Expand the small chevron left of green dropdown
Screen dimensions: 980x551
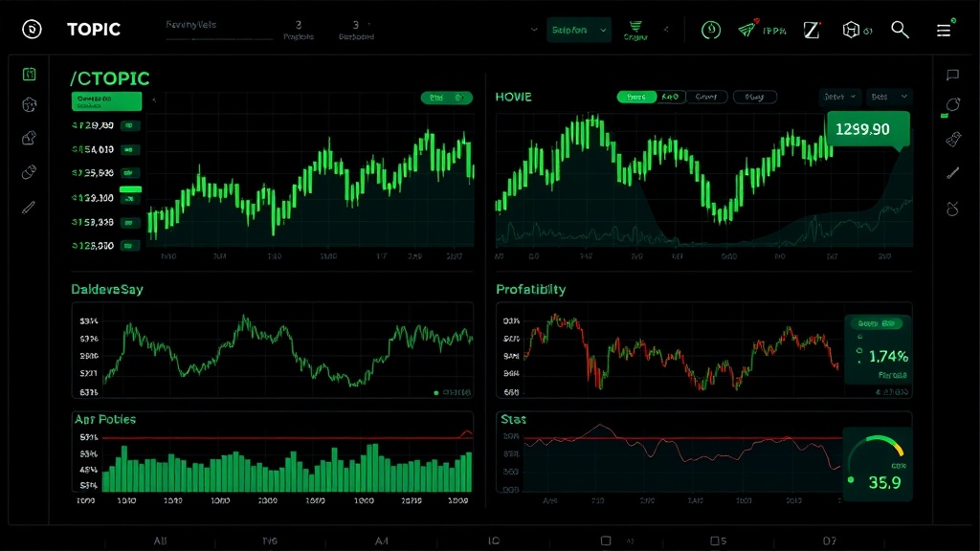[534, 30]
